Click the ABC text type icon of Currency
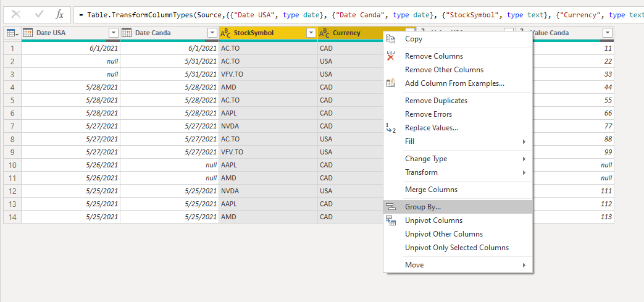Screen dimensions: 644x302 [x=324, y=33]
